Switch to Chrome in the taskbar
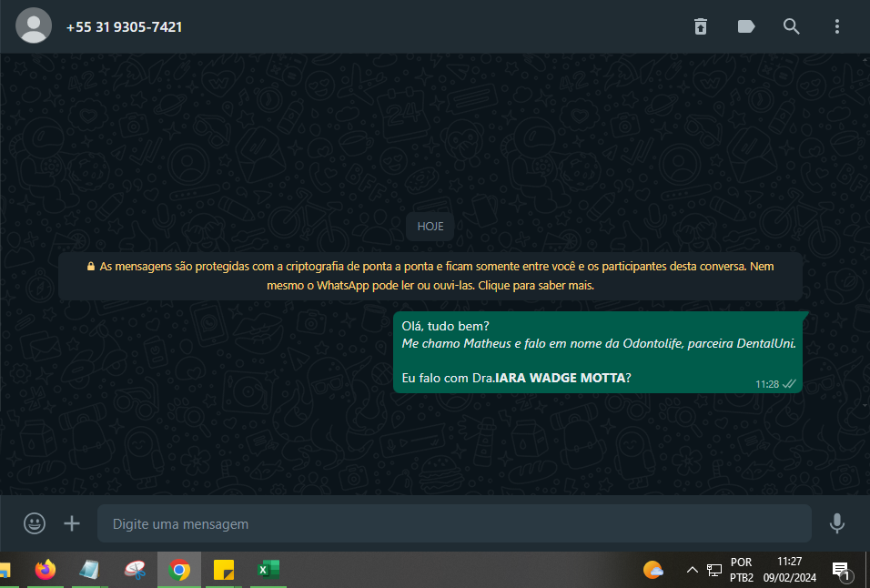870x588 pixels. tap(179, 570)
